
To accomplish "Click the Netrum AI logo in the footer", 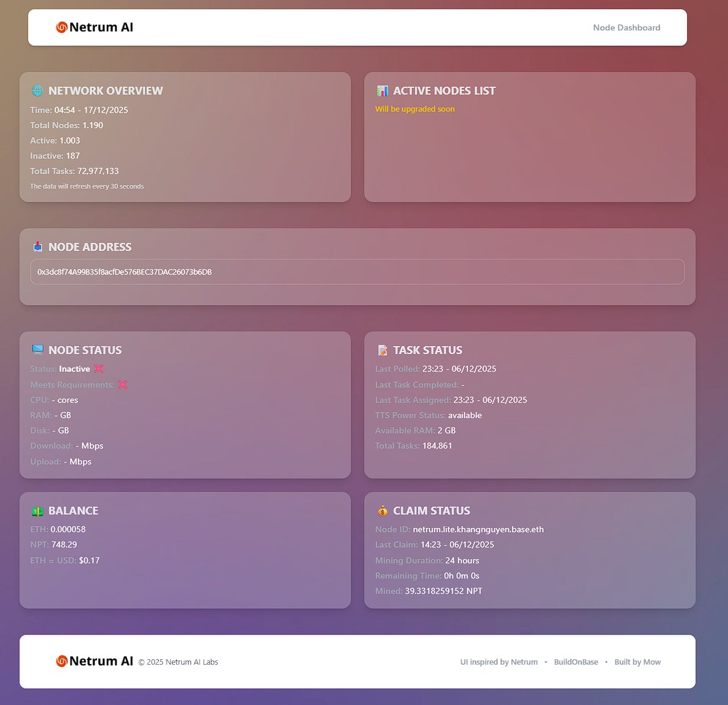I will 94,661.
